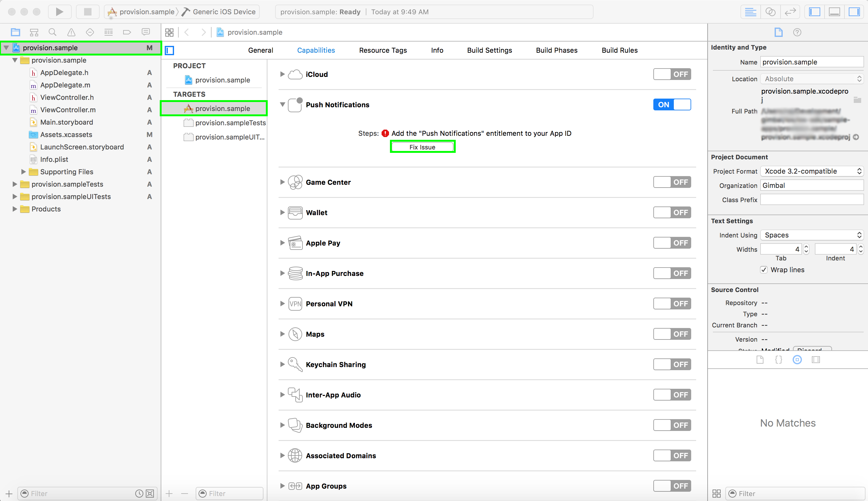This screenshot has width=868, height=501.
Task: Go forward in editor history
Action: click(204, 32)
